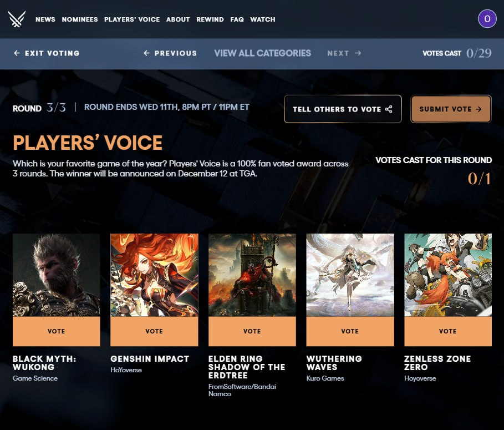Vote for Wuthering Waves

coord(350,331)
